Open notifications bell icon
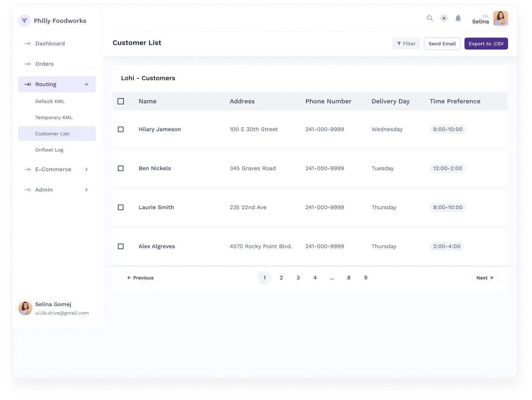Screen dimensions: 532x400 [x=458, y=18]
